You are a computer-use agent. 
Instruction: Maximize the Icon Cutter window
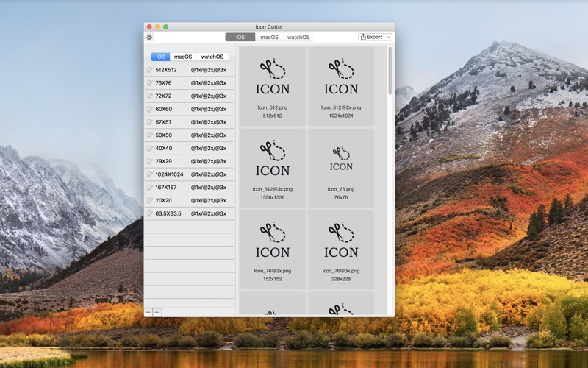tap(166, 26)
